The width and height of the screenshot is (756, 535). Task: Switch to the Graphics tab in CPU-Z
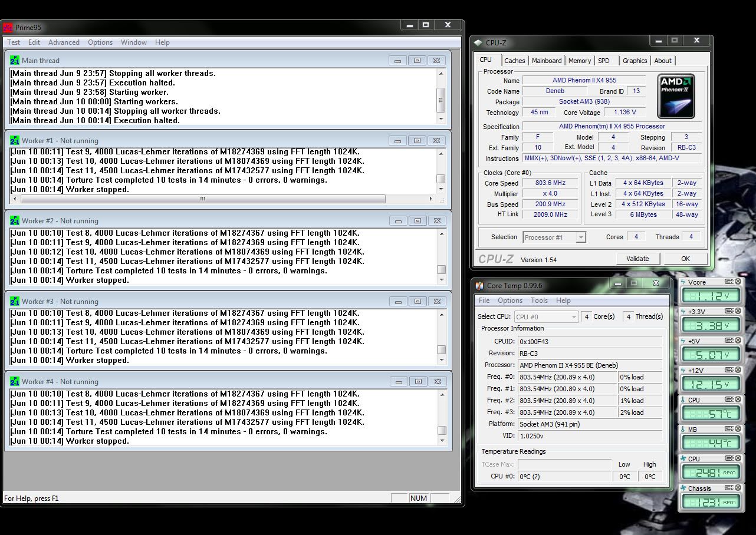[x=635, y=61]
